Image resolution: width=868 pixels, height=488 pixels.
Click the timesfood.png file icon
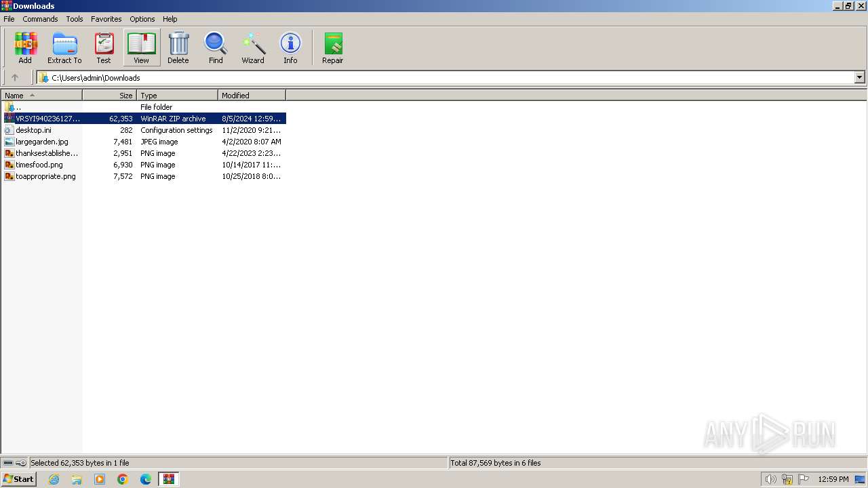pos(9,165)
